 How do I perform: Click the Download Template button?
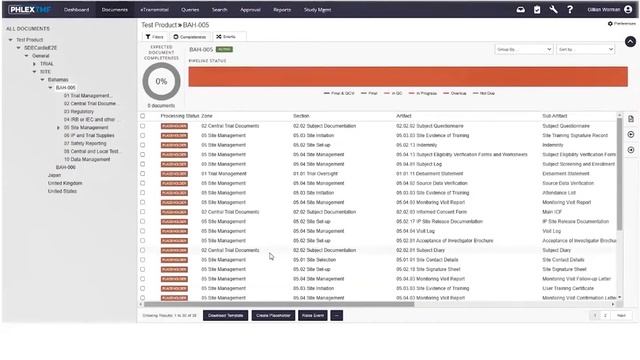225,316
